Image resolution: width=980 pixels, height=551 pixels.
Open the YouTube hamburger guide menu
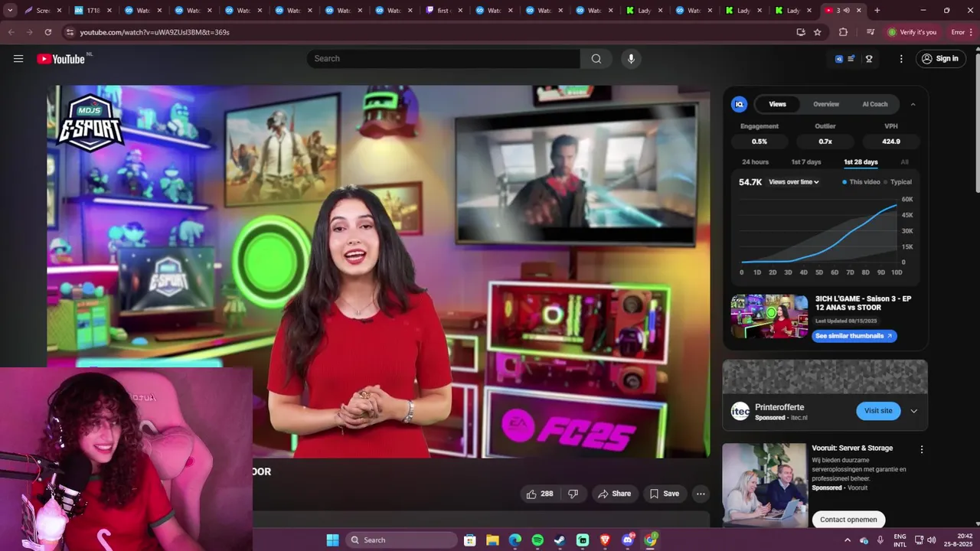(18, 59)
